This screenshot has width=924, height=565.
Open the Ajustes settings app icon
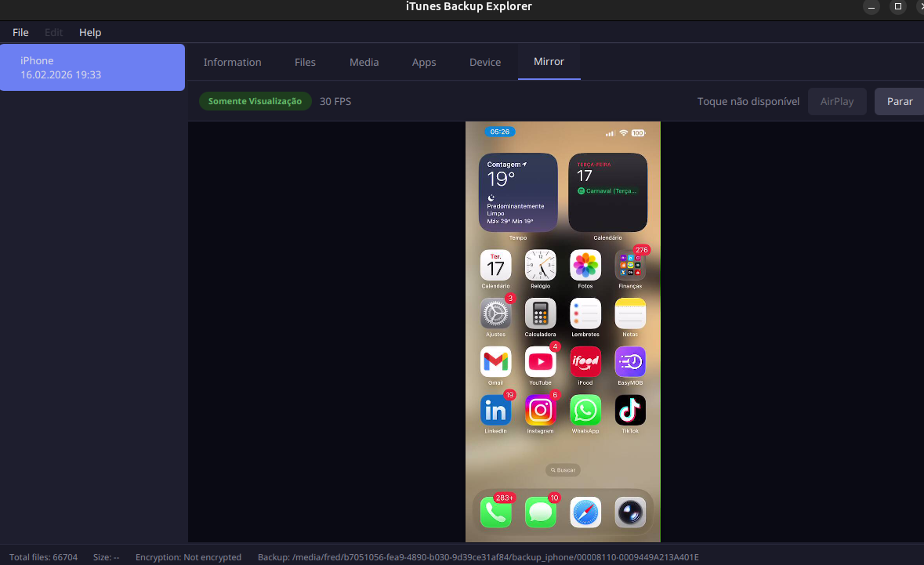click(x=495, y=313)
